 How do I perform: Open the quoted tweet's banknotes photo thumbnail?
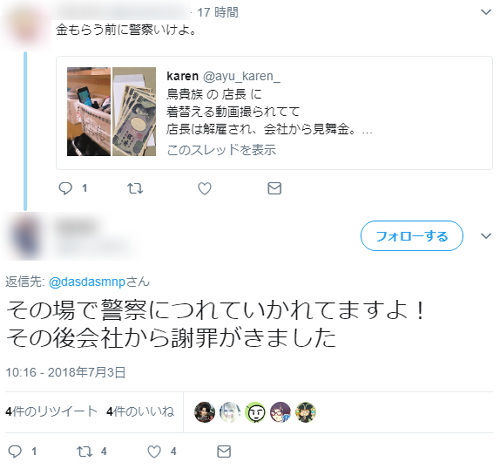coord(134,111)
